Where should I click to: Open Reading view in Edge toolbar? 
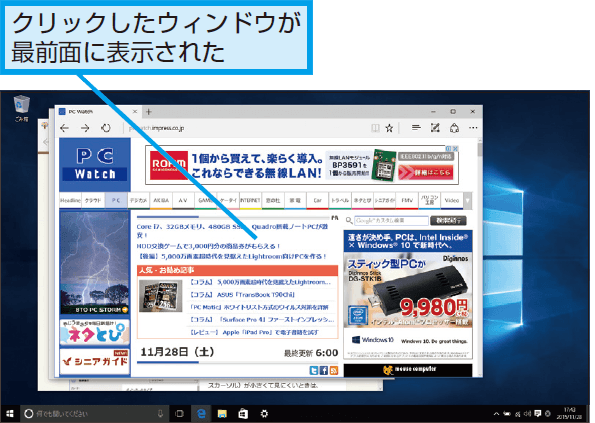(375, 128)
